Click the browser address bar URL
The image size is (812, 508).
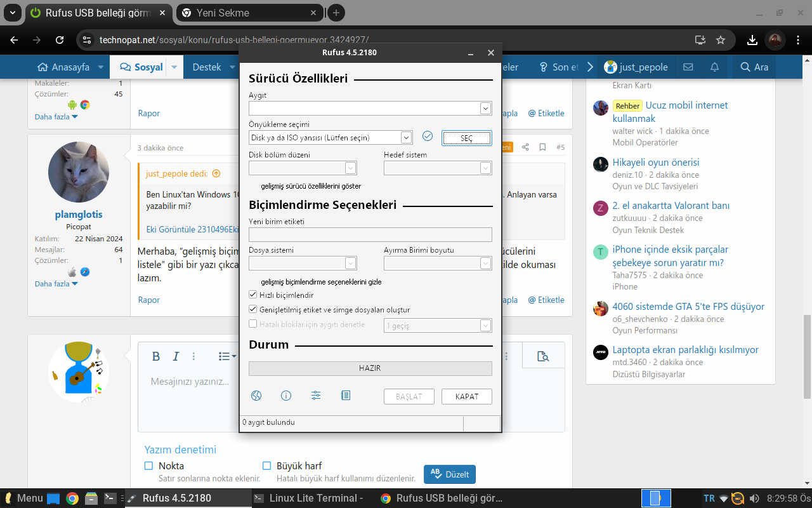coord(234,40)
